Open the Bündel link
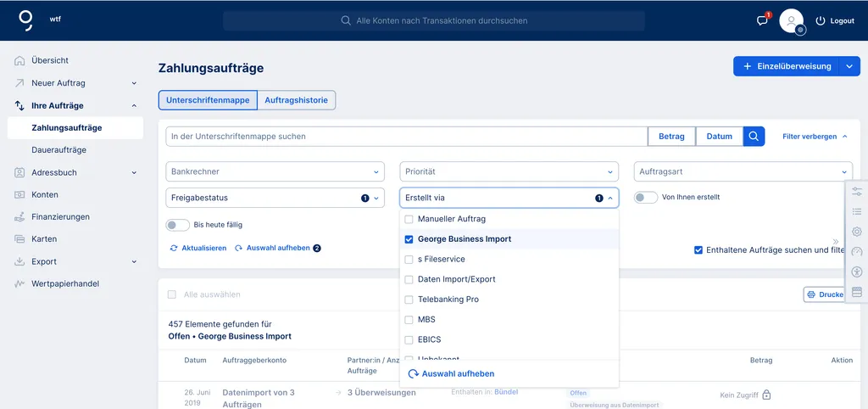This screenshot has width=868, height=409. [x=506, y=392]
